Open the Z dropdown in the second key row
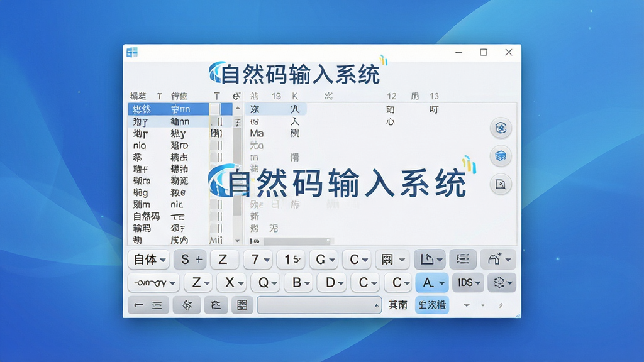 tap(198, 282)
